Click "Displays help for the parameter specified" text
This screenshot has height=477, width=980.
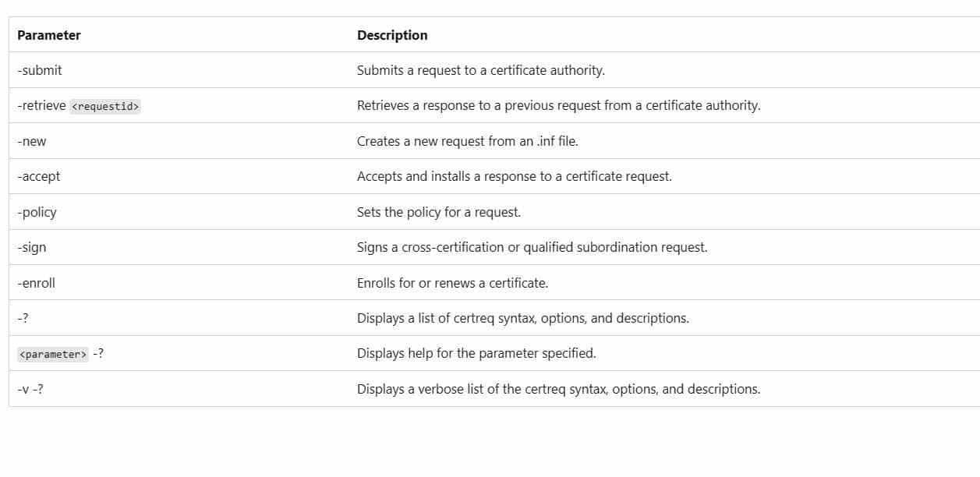(x=476, y=353)
